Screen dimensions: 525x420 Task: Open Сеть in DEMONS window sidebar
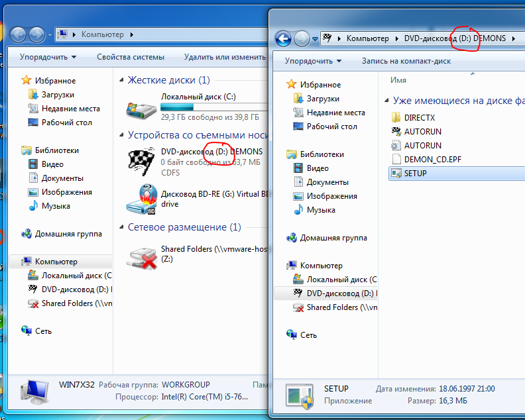point(308,335)
